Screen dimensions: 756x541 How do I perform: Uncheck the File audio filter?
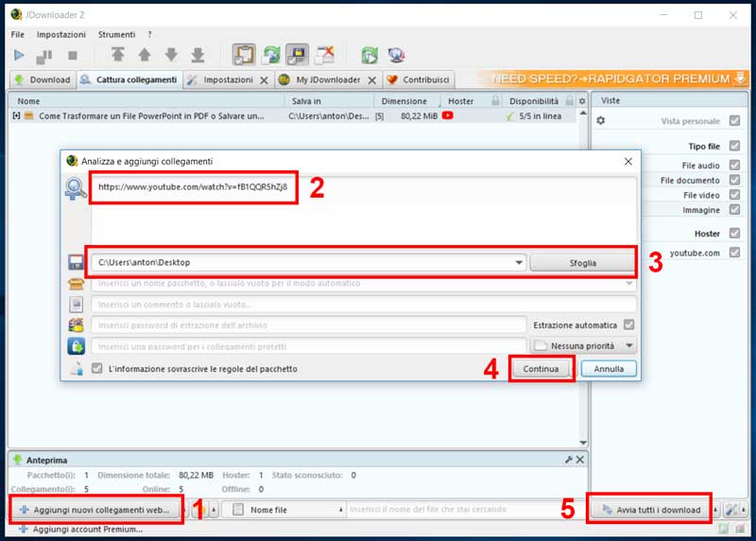point(735,166)
